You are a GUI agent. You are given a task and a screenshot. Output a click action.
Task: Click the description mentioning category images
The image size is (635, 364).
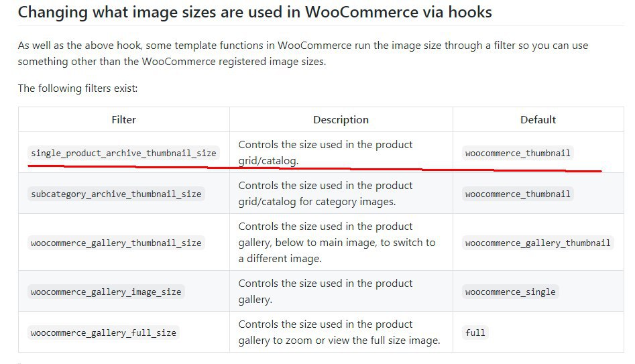point(326,194)
